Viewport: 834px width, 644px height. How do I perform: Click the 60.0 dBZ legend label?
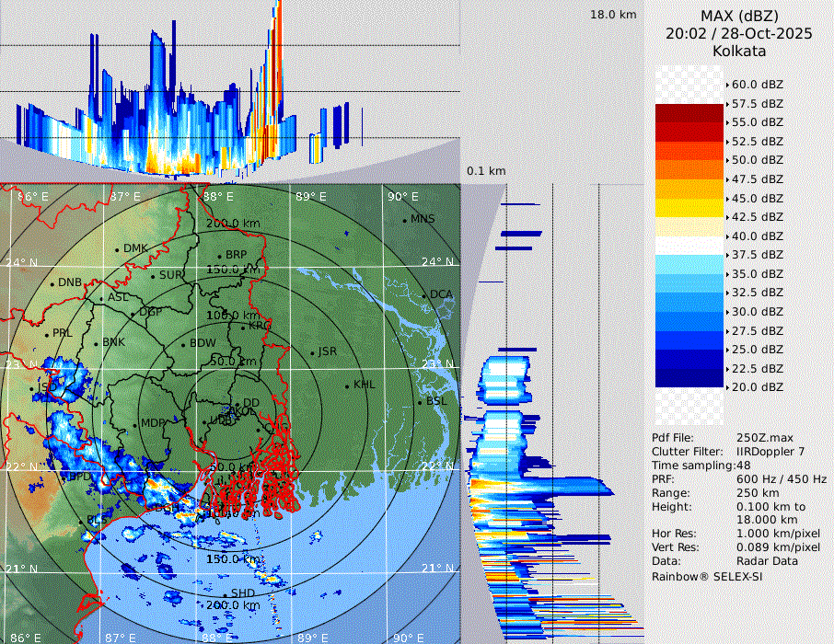tap(757, 84)
